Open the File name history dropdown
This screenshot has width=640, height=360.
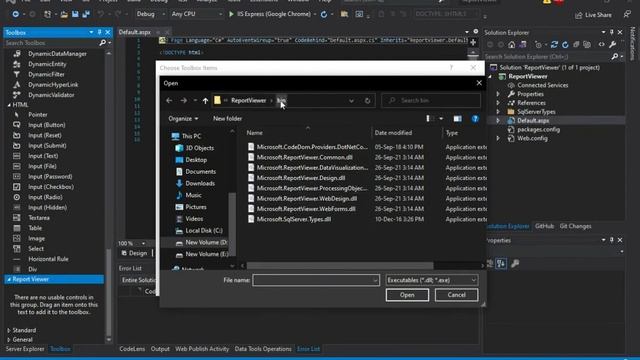tap(375, 280)
